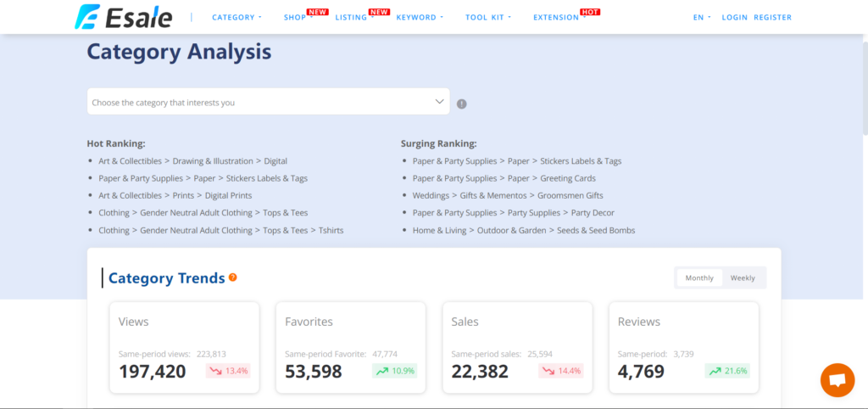Switch trends to Weekly view
The image size is (868, 409).
click(743, 278)
